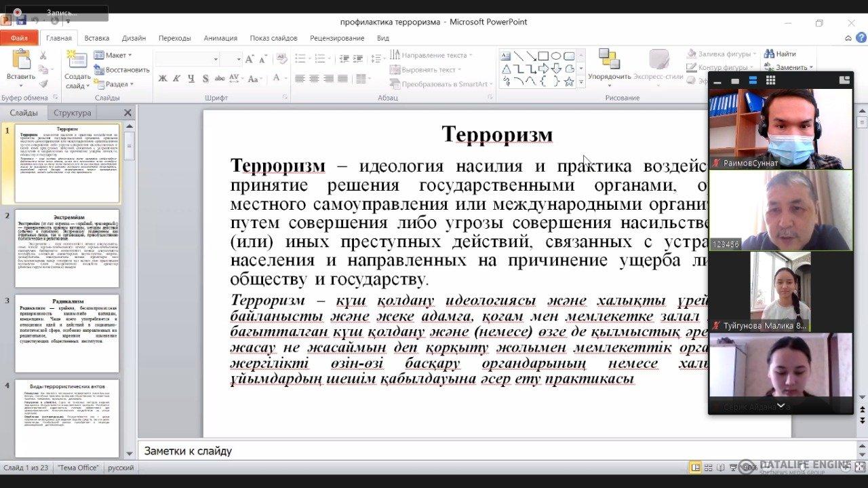Justify text in paragraph group

point(342,79)
